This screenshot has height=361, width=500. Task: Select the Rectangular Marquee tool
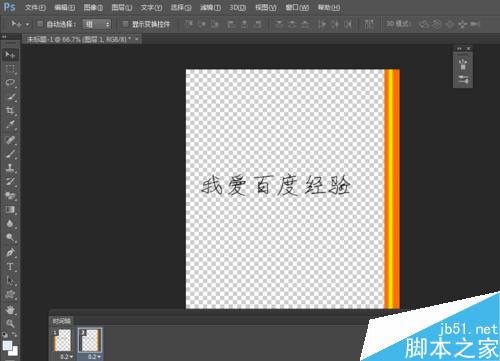pyautogui.click(x=10, y=69)
